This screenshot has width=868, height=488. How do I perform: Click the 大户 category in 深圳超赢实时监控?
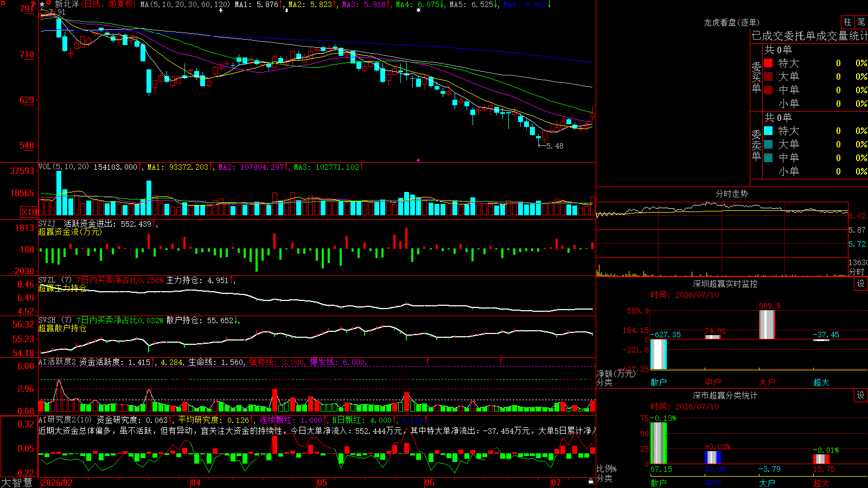[767, 382]
